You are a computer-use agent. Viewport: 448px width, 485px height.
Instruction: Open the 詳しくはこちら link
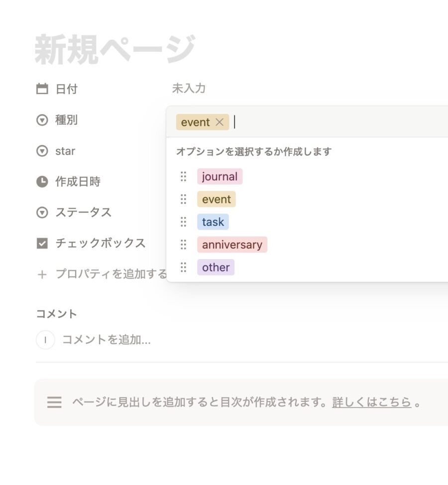371,402
